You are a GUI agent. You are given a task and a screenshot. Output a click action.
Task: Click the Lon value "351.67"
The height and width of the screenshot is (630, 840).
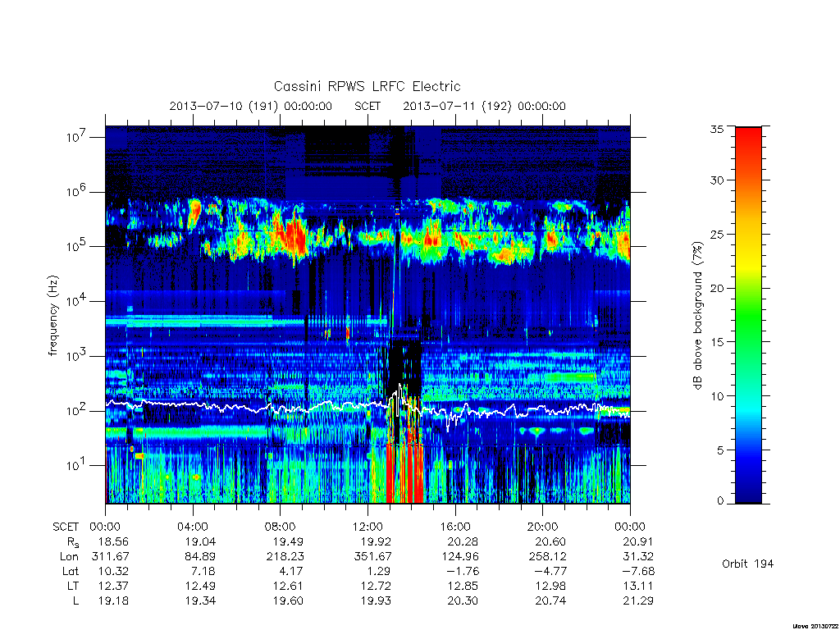click(373, 557)
